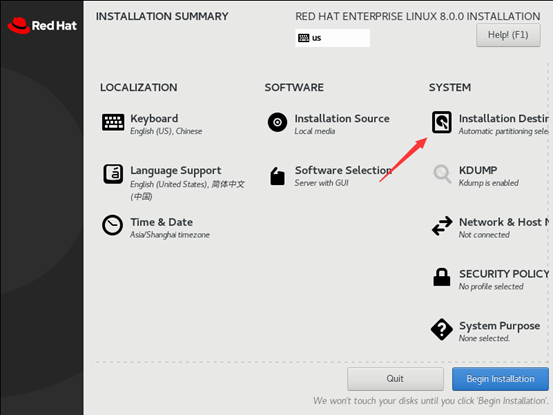The width and height of the screenshot is (553, 415).
Task: Click the Installation Destination disk icon
Action: click(442, 122)
